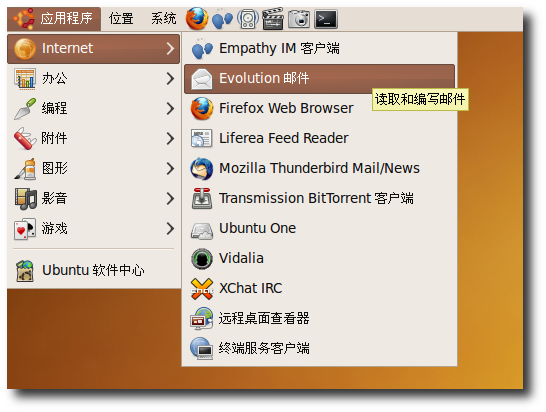Select the 影音 category

93,199
